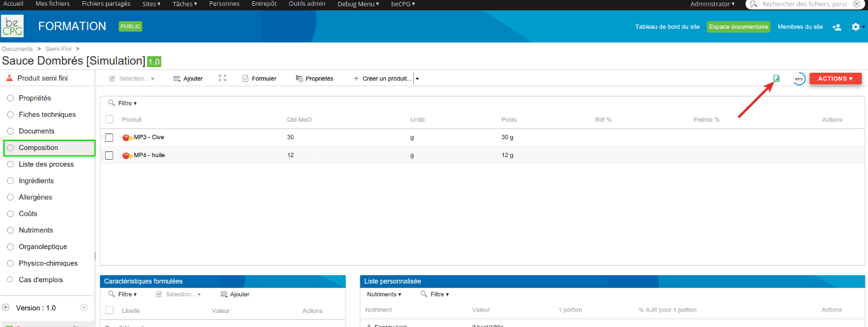Screen dimensions: 868x327
Task: Open Personnes menu item
Action: (x=224, y=4)
